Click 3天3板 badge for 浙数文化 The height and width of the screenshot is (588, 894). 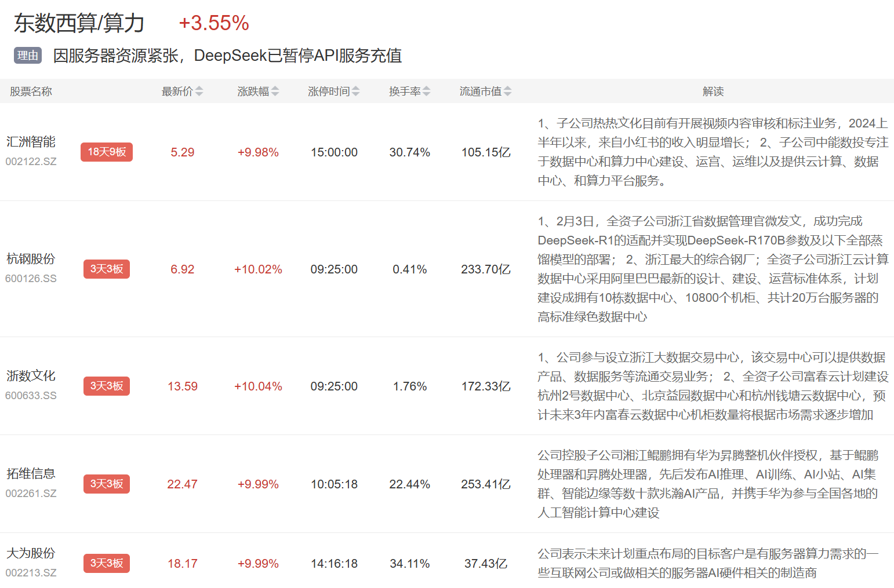pos(107,386)
